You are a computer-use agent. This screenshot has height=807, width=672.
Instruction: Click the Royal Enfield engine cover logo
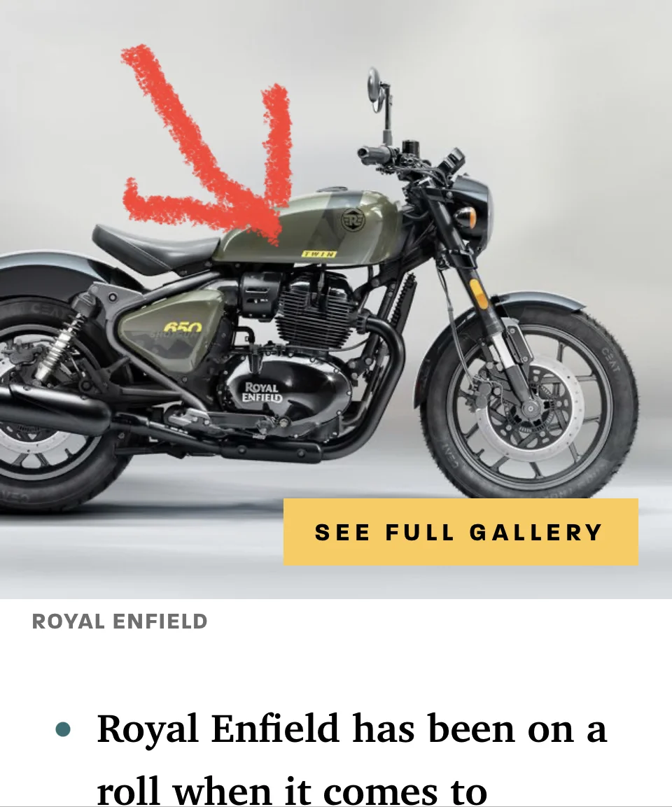coord(262,392)
